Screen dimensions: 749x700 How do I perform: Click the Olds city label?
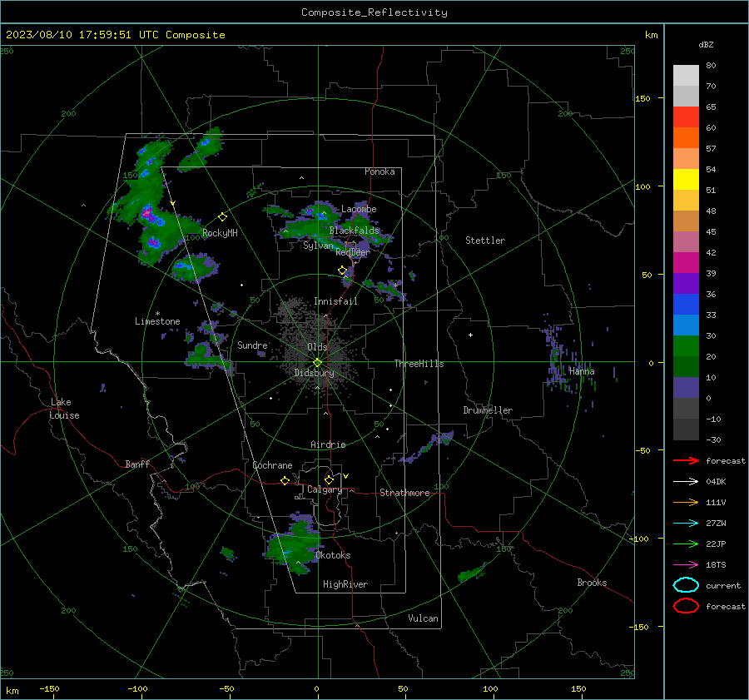(317, 347)
